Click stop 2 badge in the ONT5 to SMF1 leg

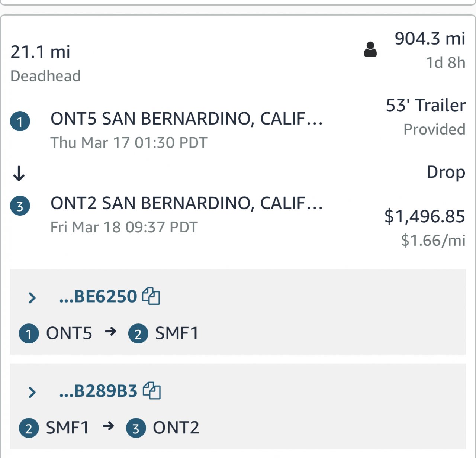point(138,333)
